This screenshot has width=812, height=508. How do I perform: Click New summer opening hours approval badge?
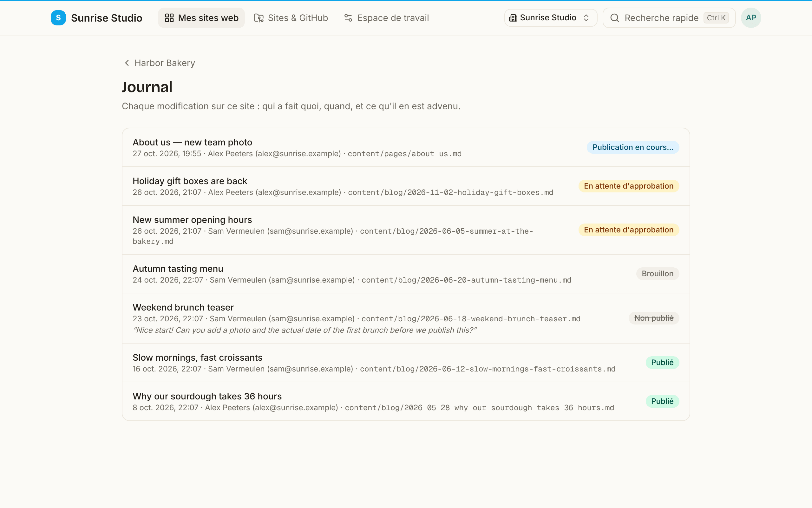[x=628, y=230]
